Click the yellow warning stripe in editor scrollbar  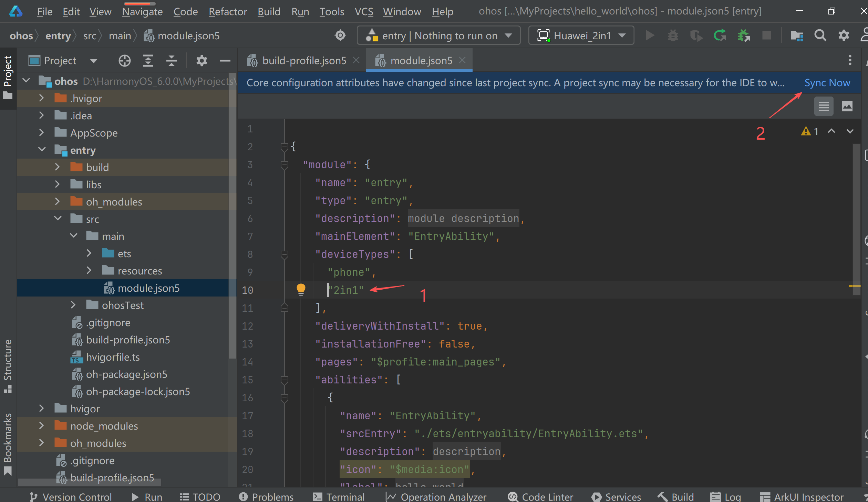point(854,286)
